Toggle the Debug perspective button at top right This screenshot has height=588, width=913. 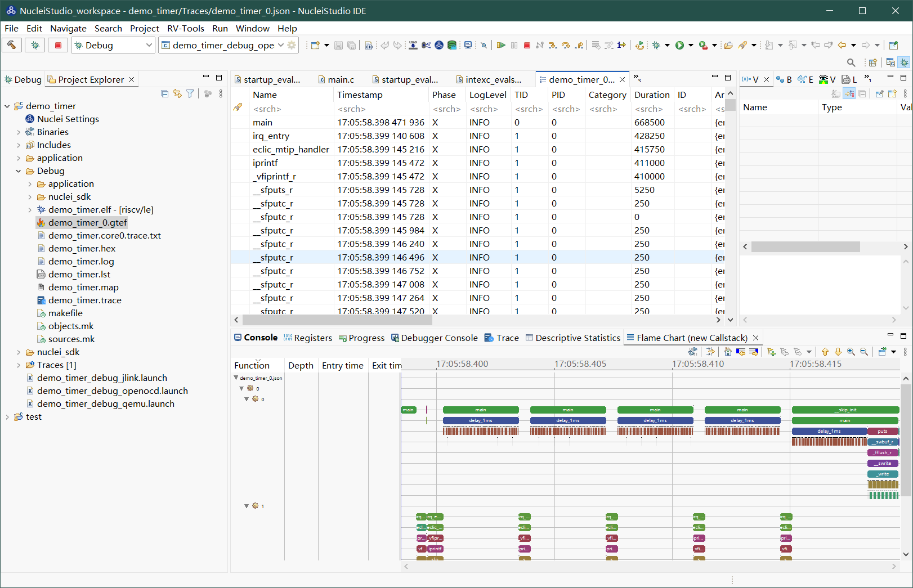click(x=904, y=62)
